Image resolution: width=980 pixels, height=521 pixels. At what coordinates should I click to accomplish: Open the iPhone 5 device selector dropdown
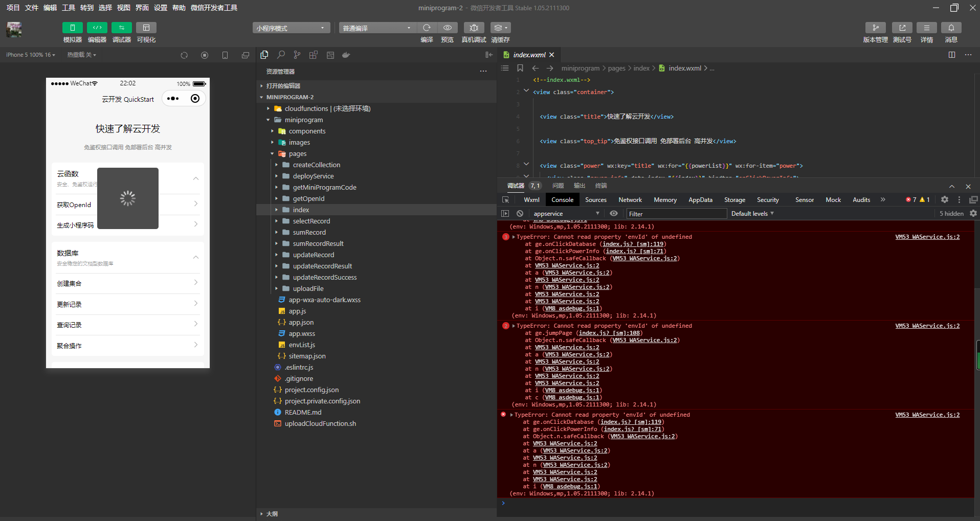(x=31, y=55)
